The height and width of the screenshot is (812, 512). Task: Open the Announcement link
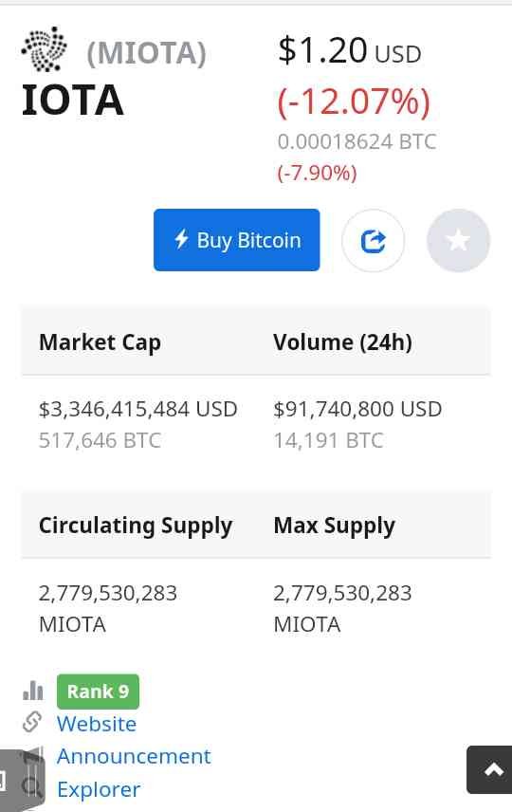[x=134, y=756]
